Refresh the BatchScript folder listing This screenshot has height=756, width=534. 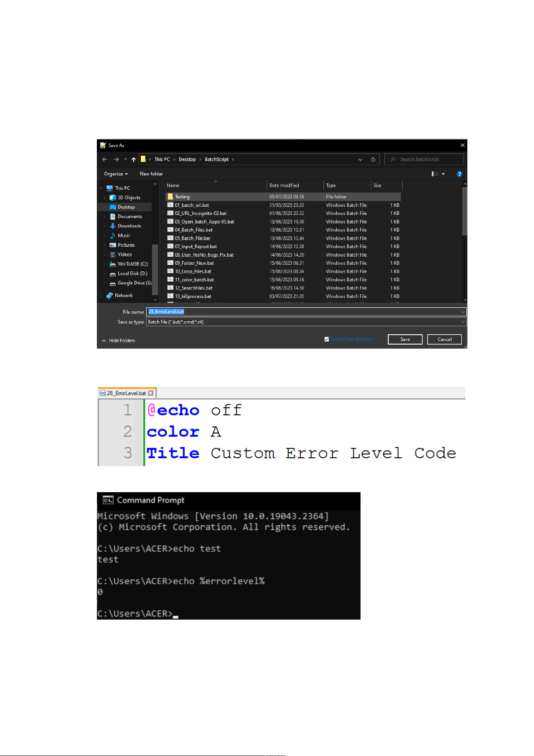[373, 159]
